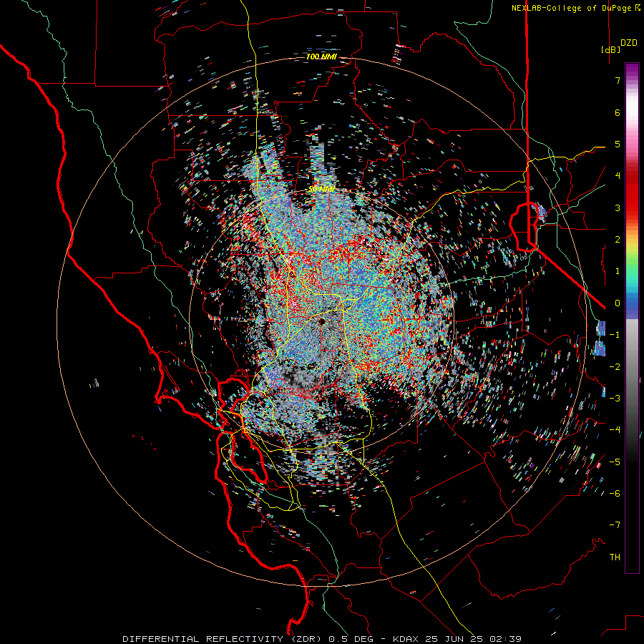
Task: Click the -6 value on the scale
Action: pyautogui.click(x=615, y=494)
